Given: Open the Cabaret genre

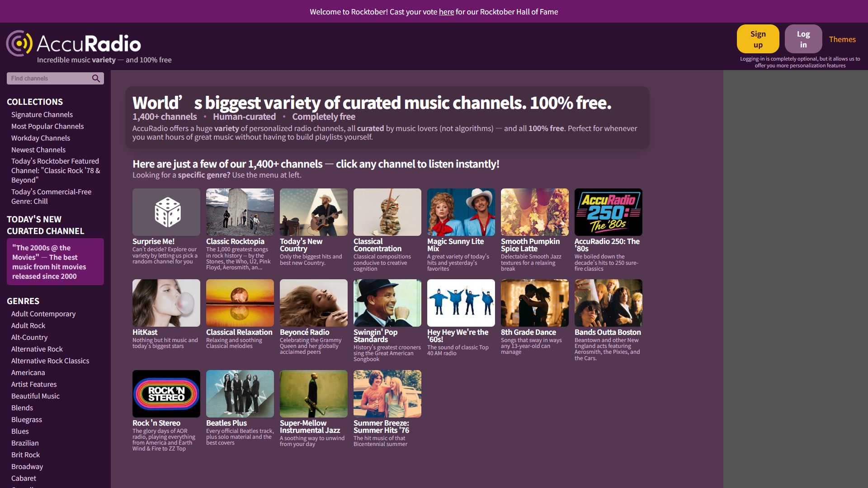Looking at the screenshot, I should [x=24, y=479].
